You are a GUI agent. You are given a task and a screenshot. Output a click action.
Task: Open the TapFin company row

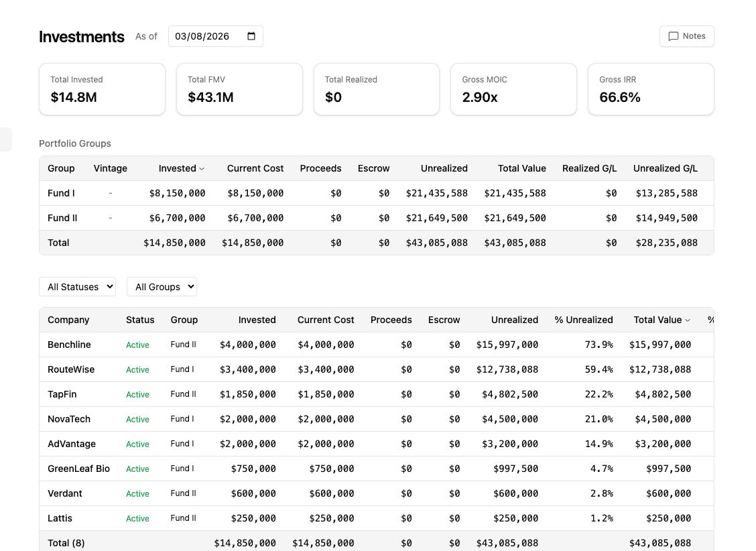[377, 394]
